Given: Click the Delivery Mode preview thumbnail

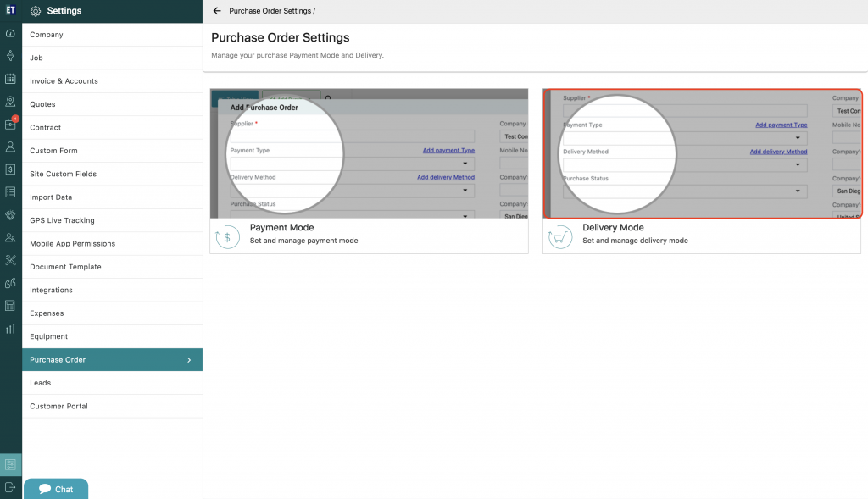Looking at the screenshot, I should (703, 153).
